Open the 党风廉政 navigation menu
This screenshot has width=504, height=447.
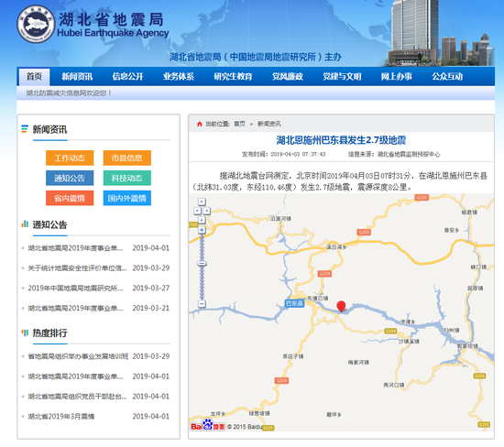tap(288, 76)
